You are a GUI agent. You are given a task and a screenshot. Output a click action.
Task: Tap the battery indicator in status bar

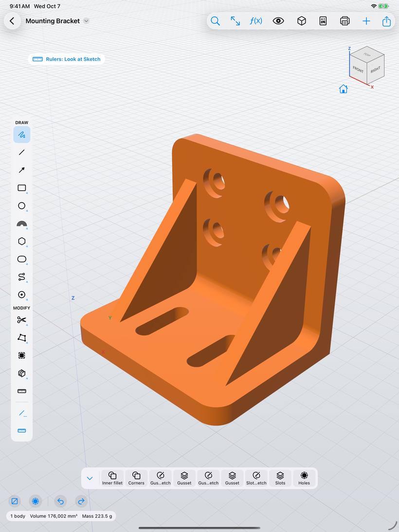(383, 6)
